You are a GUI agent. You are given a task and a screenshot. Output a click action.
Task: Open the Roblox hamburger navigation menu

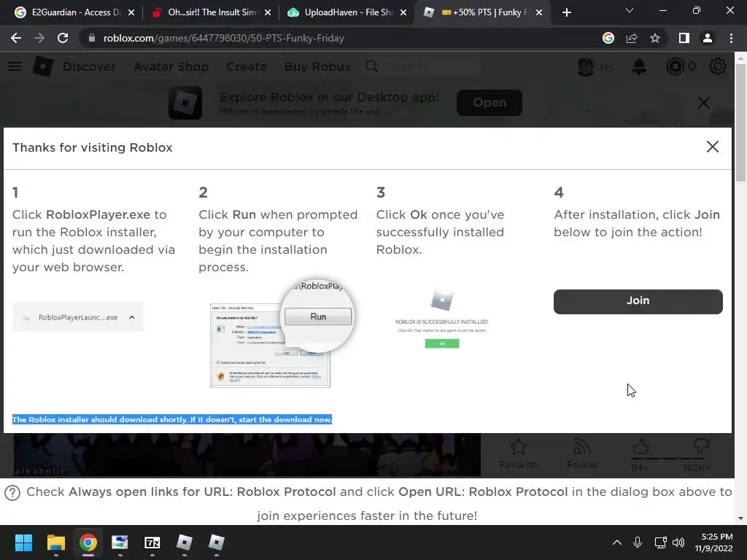[15, 66]
